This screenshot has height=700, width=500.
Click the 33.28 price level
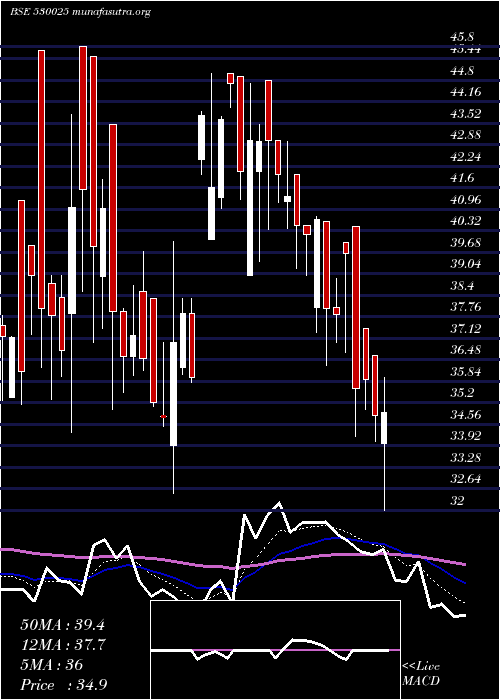tap(466, 457)
